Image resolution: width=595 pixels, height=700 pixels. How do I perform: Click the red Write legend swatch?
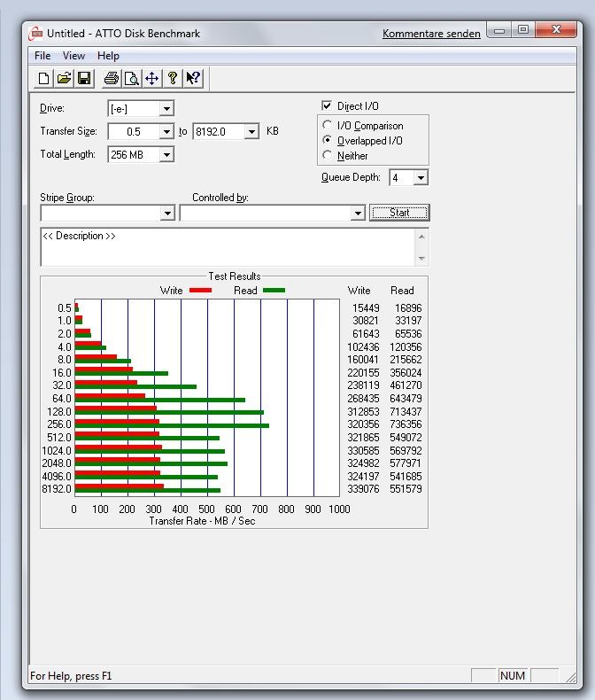coord(200,291)
